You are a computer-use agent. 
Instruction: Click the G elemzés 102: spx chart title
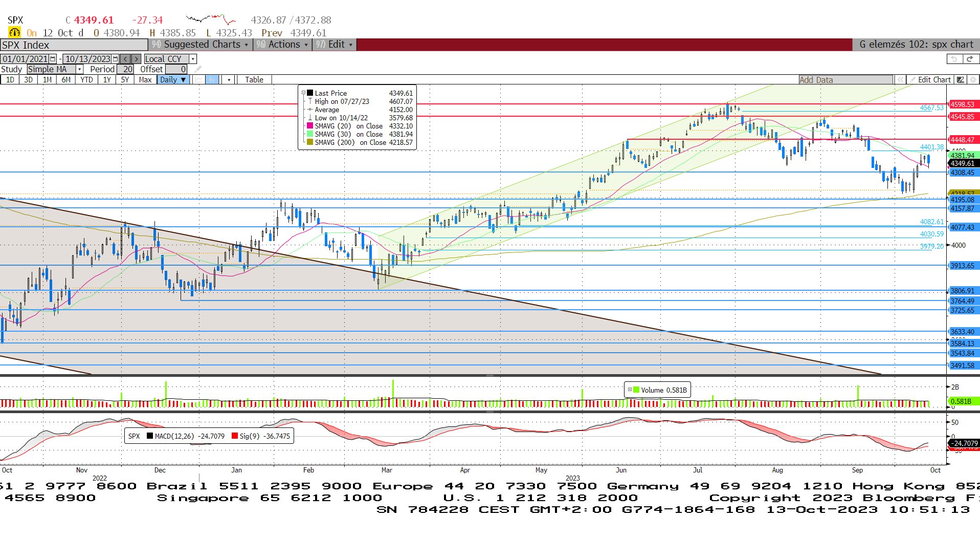[x=916, y=45]
